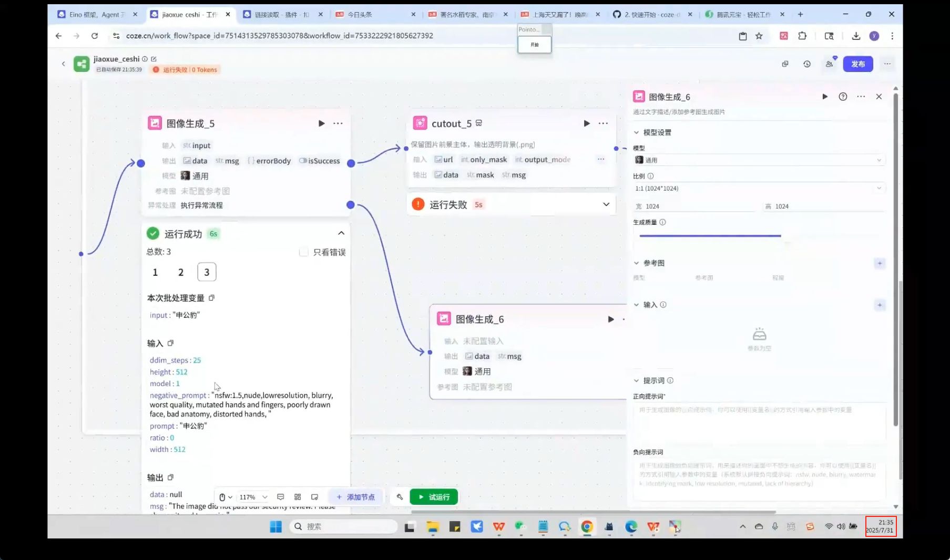Click the 发布 publish button

[x=857, y=64]
